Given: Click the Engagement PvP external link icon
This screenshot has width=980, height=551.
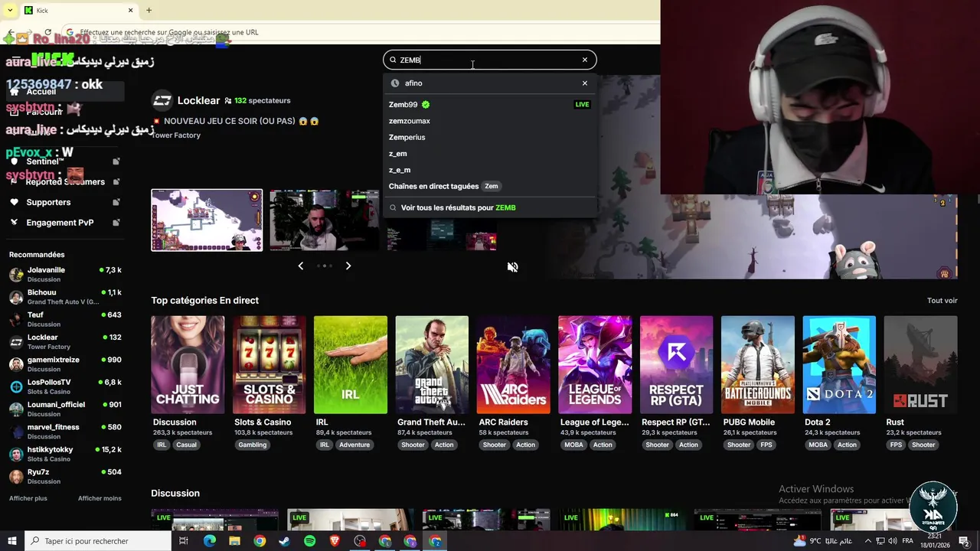Looking at the screenshot, I should click(116, 223).
